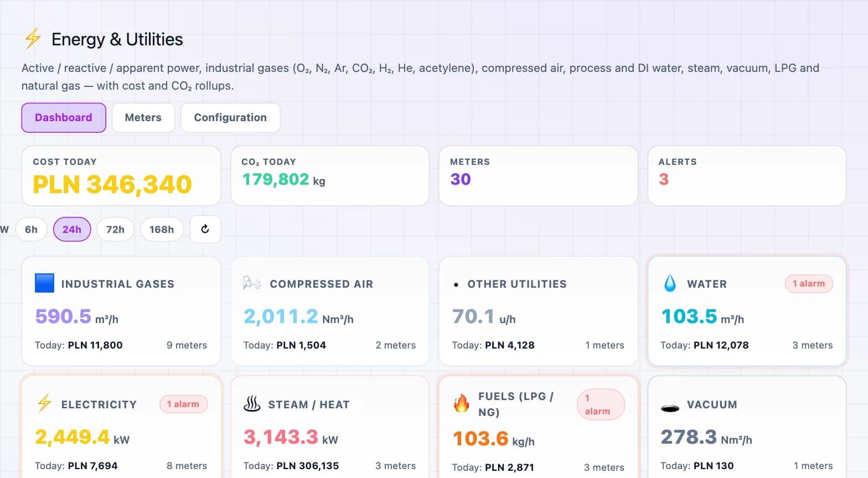This screenshot has width=868, height=478.
Task: Click 'Today: PLN 306,135' in Steam card
Action: [291, 466]
